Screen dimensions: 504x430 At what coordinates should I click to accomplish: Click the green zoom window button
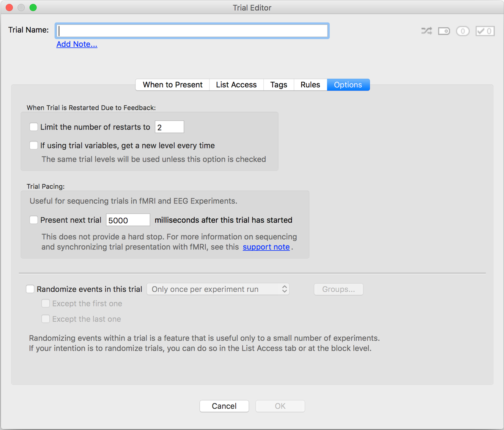click(x=33, y=8)
